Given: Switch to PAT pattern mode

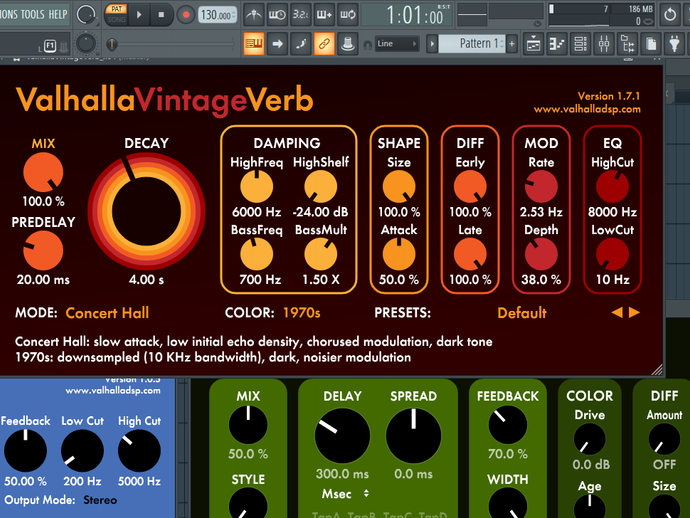Looking at the screenshot, I should pos(116,9).
